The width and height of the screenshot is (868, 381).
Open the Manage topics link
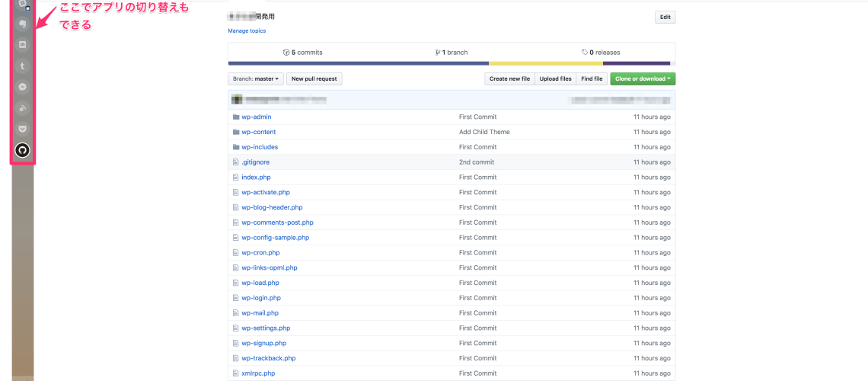pyautogui.click(x=247, y=31)
